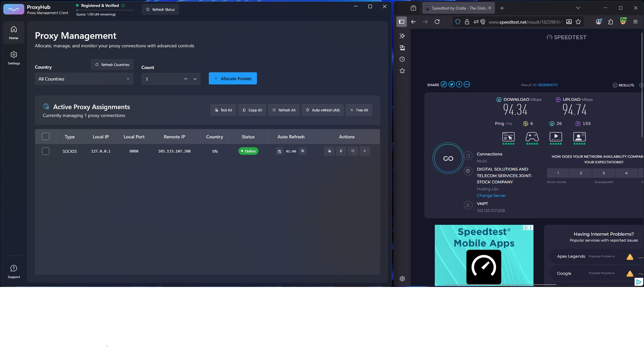Decrease proxy count with down arrow
Viewport: 644px width, 362px height.
click(195, 79)
